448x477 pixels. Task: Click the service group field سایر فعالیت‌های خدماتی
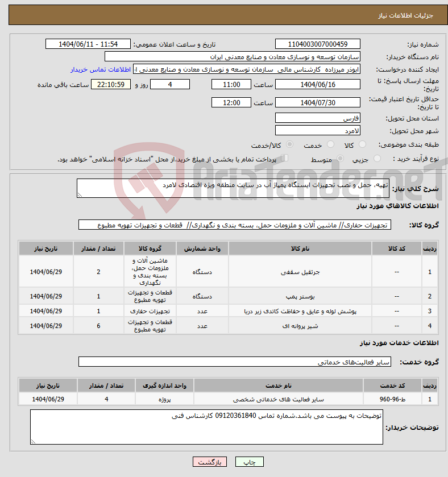234,362
